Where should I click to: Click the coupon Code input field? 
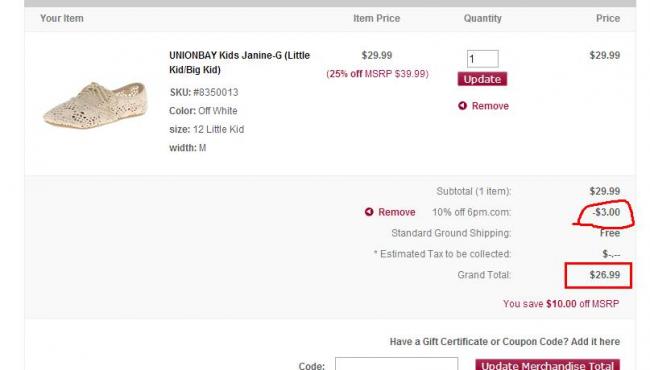pos(397,364)
